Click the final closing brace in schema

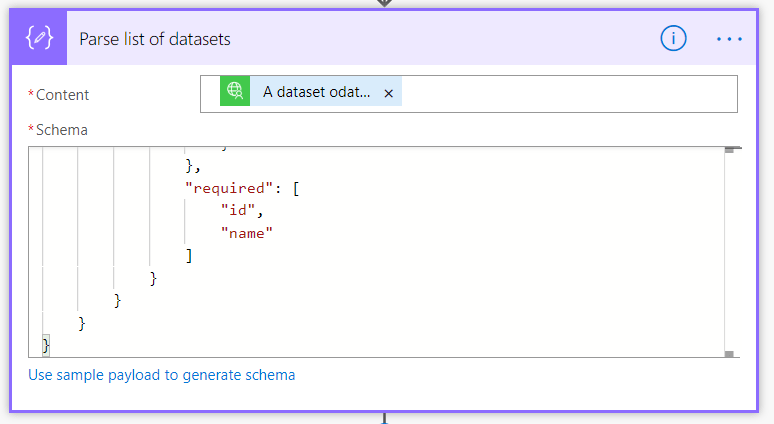pos(46,345)
